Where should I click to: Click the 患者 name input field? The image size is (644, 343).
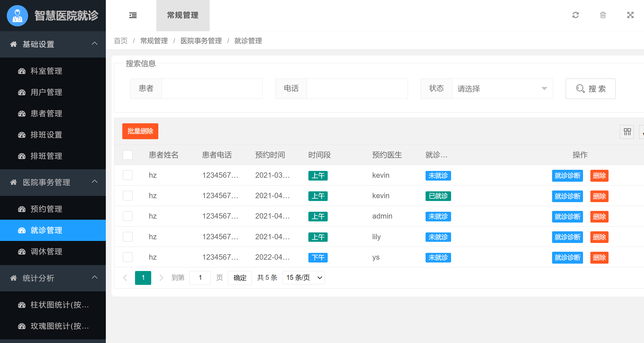coord(212,89)
